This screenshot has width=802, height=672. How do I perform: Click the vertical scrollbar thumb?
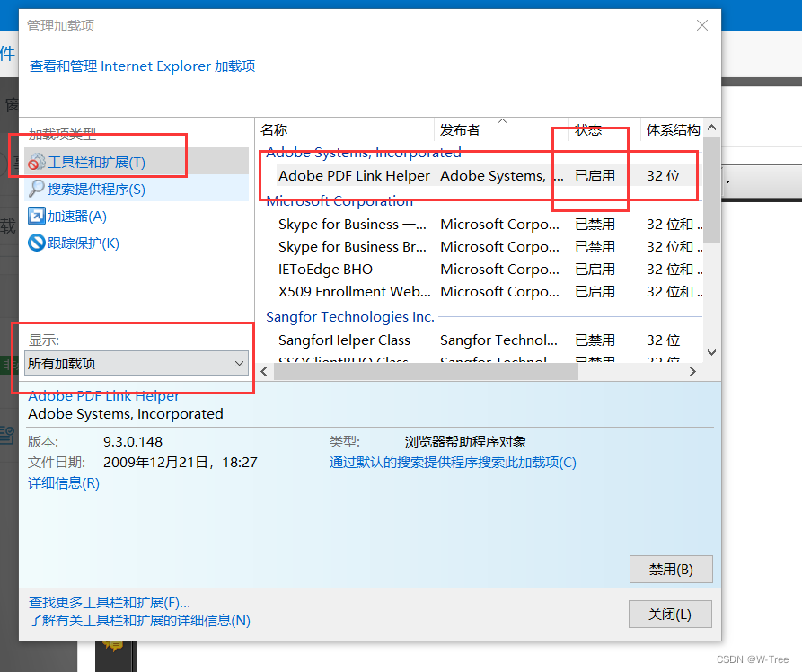click(x=711, y=190)
